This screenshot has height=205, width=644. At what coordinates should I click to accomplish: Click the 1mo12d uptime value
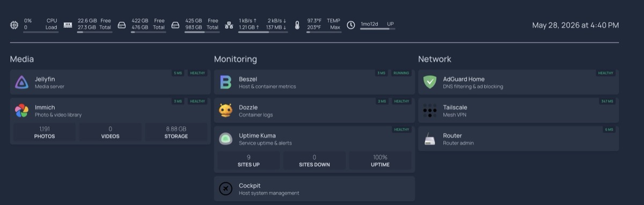pyautogui.click(x=369, y=24)
